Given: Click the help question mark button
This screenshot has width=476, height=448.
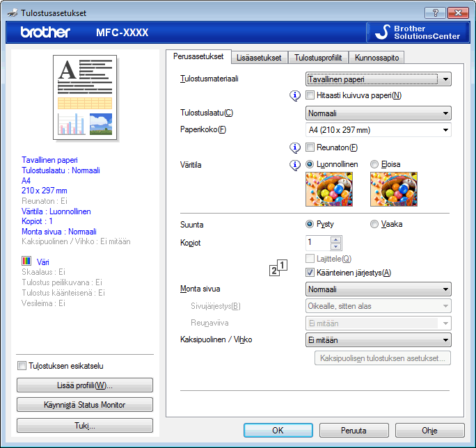Looking at the screenshot, I should (435, 13).
